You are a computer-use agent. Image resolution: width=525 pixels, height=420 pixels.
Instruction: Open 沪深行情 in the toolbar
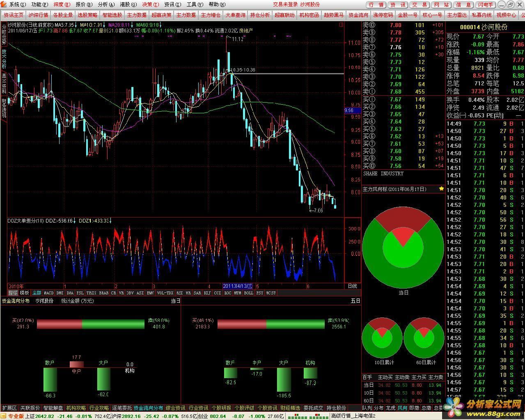[38, 15]
